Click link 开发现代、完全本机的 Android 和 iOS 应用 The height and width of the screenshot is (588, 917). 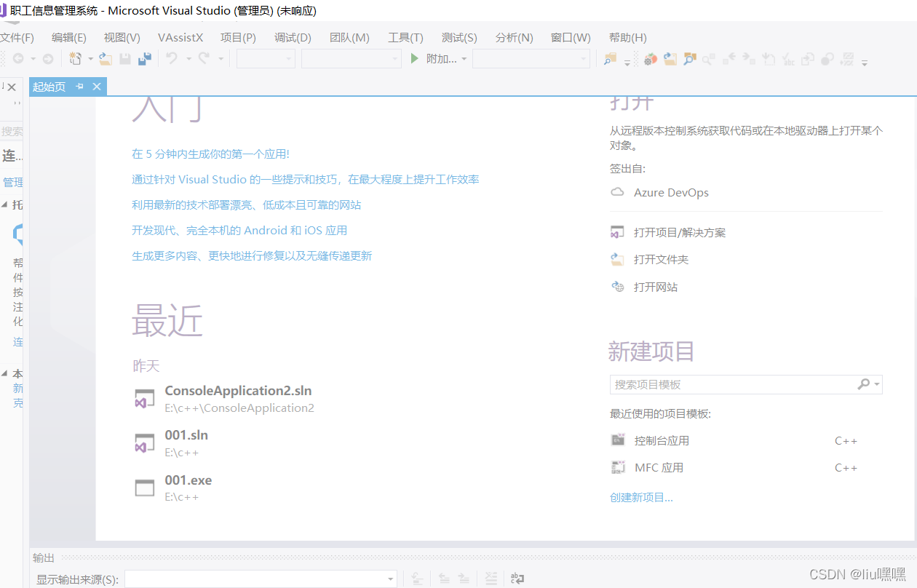(239, 231)
